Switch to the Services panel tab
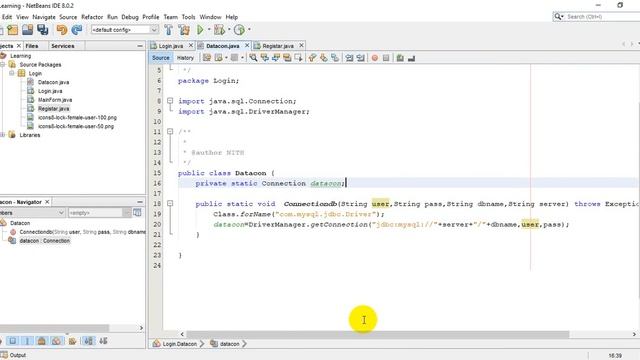Viewport: 640px width, 360px height. [x=63, y=46]
